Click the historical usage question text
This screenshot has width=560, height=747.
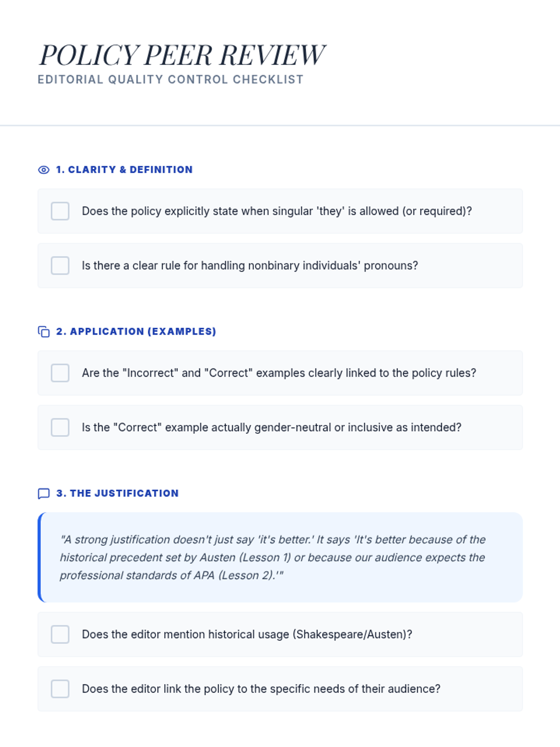coord(247,634)
